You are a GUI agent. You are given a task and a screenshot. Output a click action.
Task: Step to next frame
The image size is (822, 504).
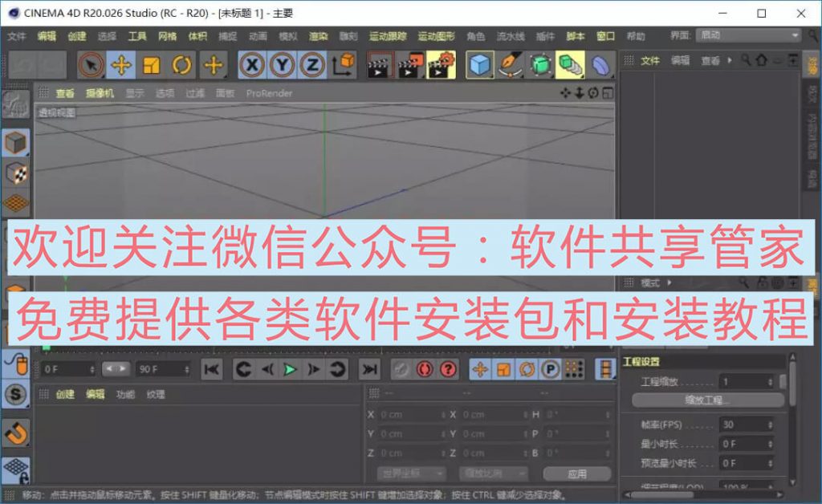pos(312,369)
